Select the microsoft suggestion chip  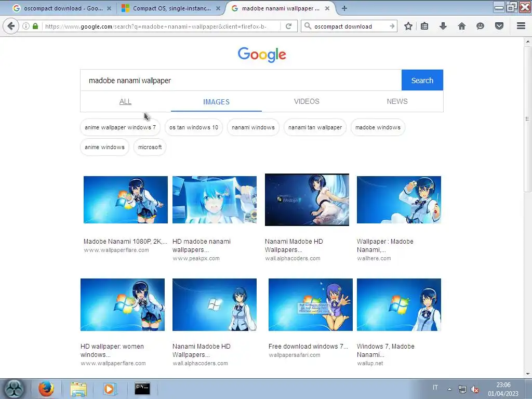click(150, 147)
